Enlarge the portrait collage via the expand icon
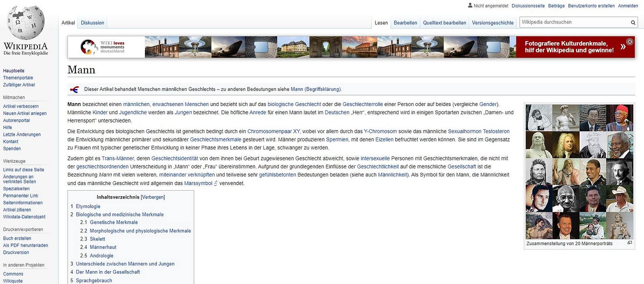Viewport: 644px width, 284px height. [630, 243]
